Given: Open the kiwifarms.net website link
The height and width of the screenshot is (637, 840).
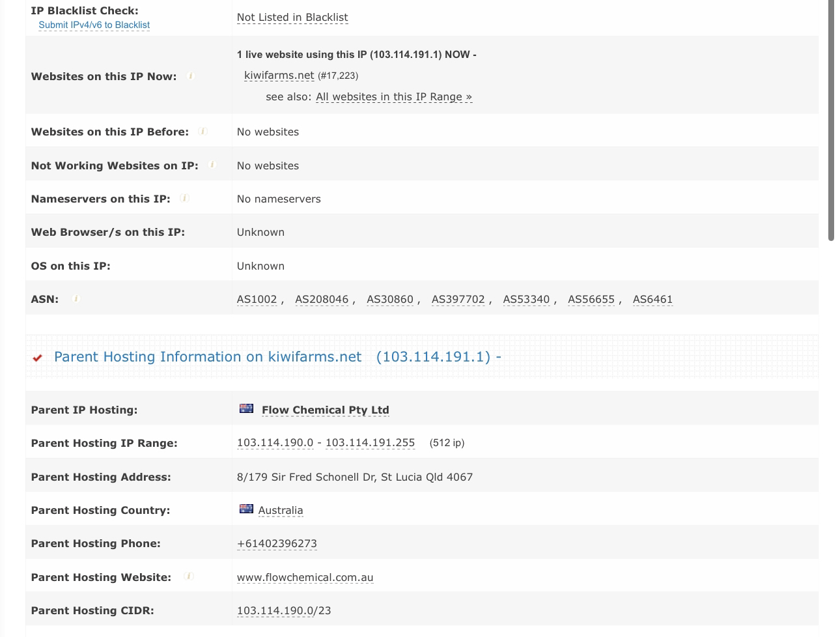Looking at the screenshot, I should [x=279, y=76].
